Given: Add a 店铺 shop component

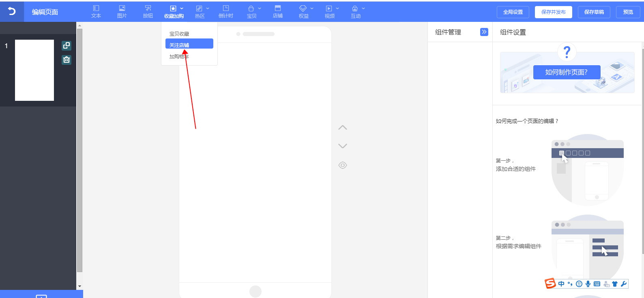Looking at the screenshot, I should (278, 12).
